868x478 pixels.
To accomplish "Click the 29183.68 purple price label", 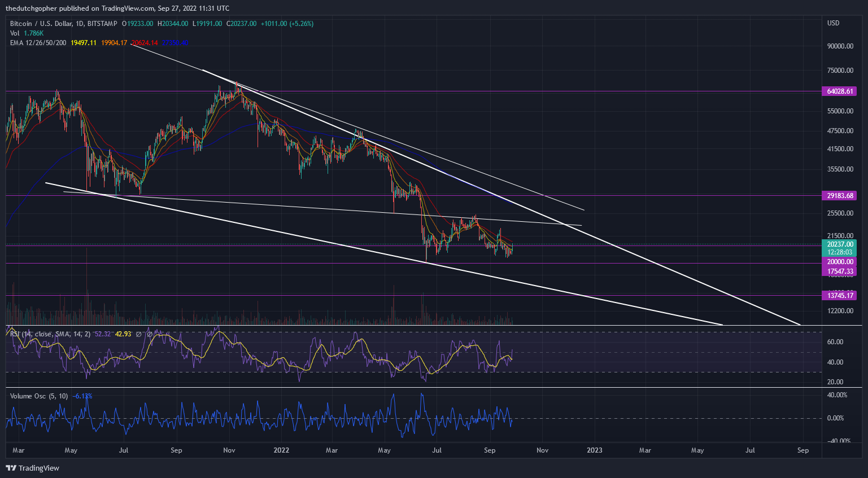I will coord(840,195).
